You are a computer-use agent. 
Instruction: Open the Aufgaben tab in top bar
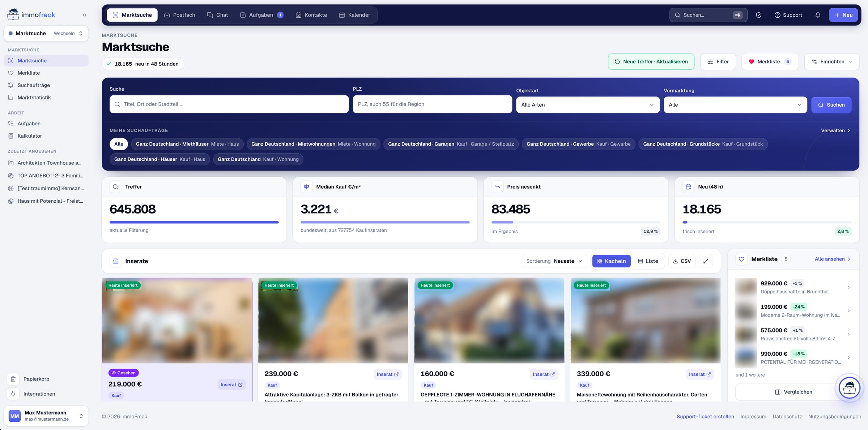261,15
